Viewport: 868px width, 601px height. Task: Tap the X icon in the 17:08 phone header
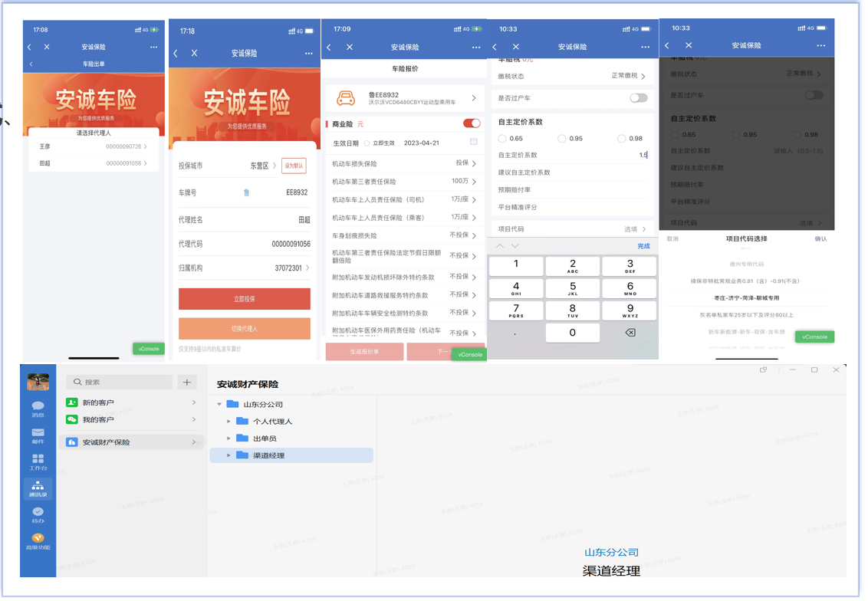pyautogui.click(x=47, y=47)
